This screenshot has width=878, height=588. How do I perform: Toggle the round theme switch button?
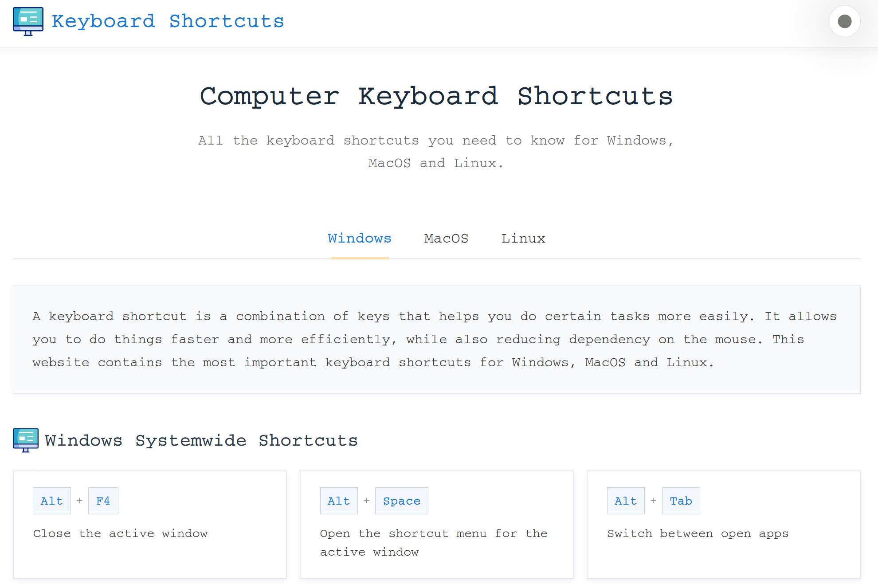844,21
